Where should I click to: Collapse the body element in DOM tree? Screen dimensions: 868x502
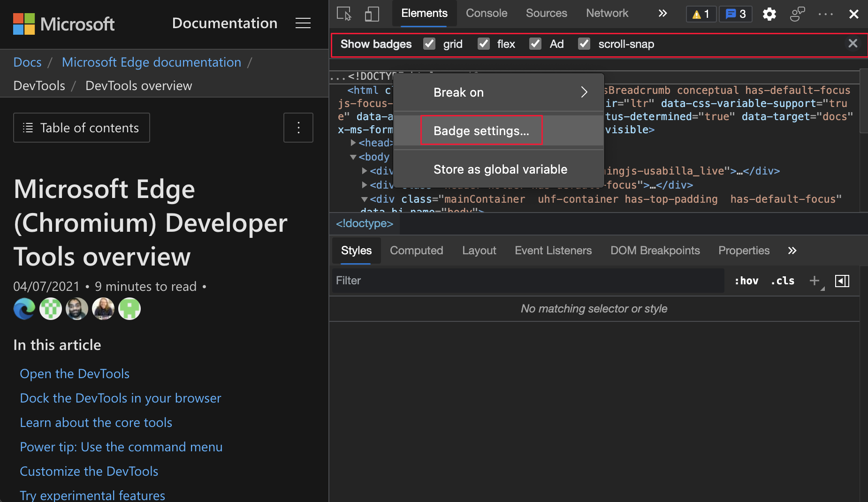353,157
